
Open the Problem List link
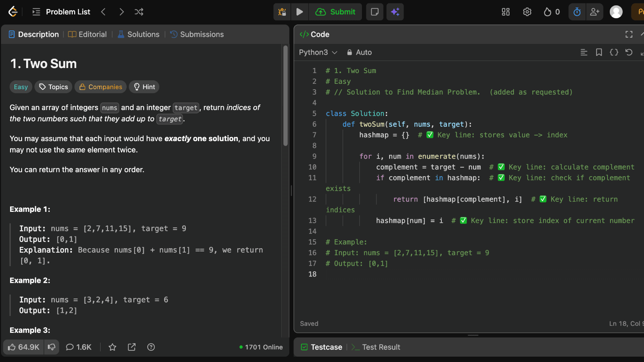point(68,12)
